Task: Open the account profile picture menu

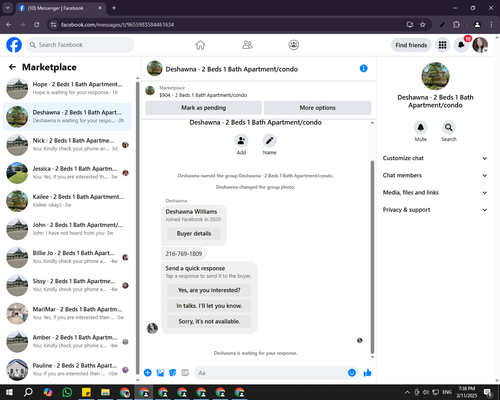Action: [x=480, y=45]
